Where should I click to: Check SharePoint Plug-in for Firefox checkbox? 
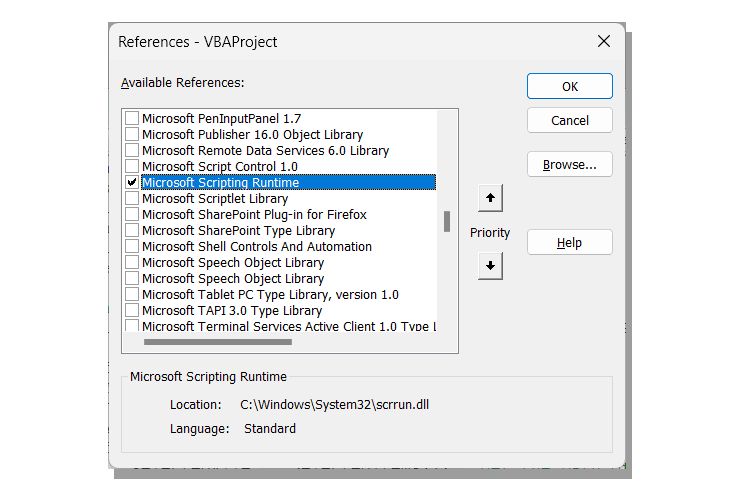(x=132, y=214)
